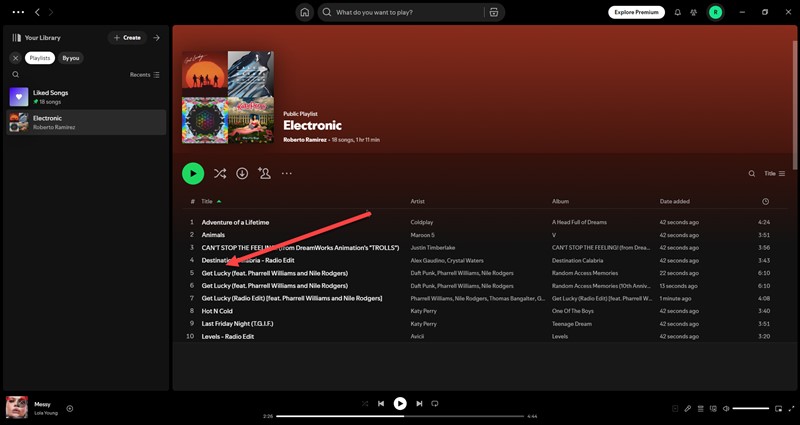Invite collaborators to the playlist
The width and height of the screenshot is (800, 425).
(264, 173)
